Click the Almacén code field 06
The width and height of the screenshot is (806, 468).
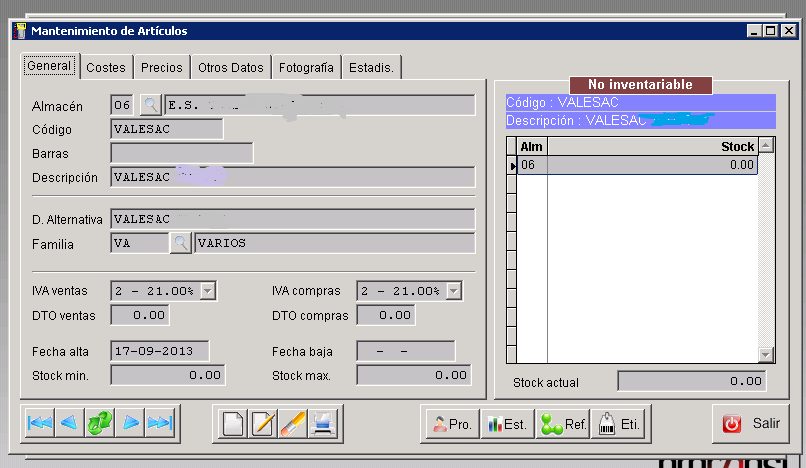(122, 105)
